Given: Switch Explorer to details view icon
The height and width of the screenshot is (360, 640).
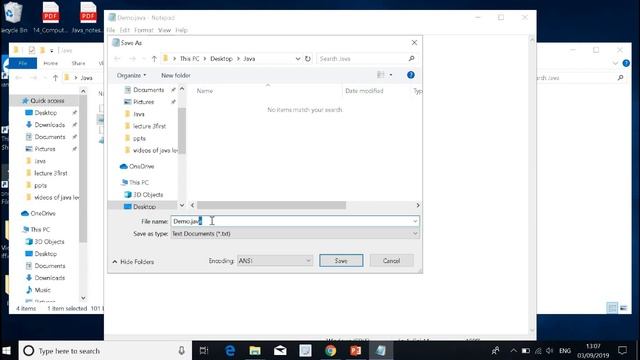Looking at the screenshot, I should [612, 308].
